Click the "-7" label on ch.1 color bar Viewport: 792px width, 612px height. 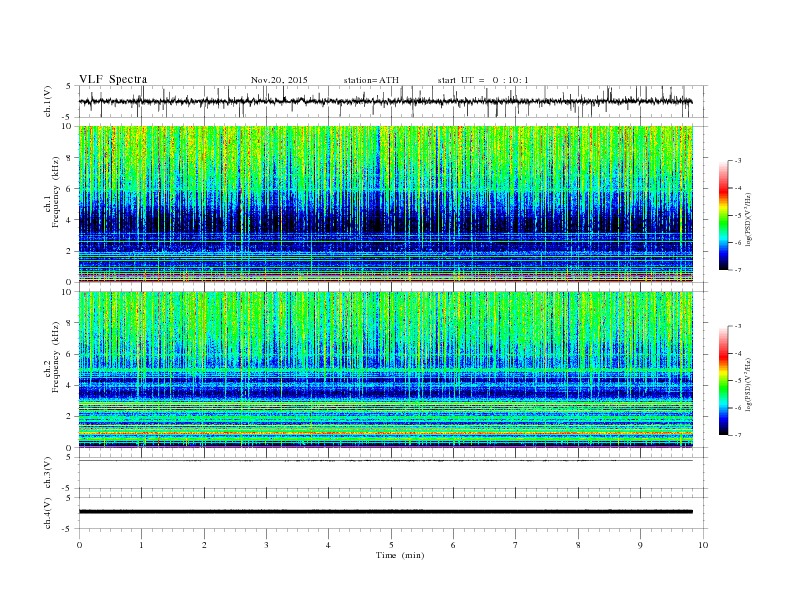click(738, 270)
